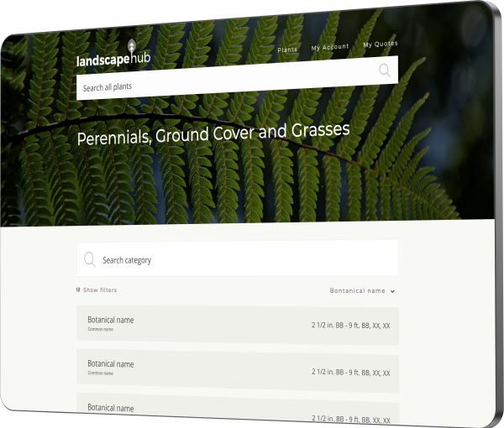504x428 pixels.
Task: Click the Perennials, Ground Cover and Grasses heading
Action: pyautogui.click(x=213, y=135)
